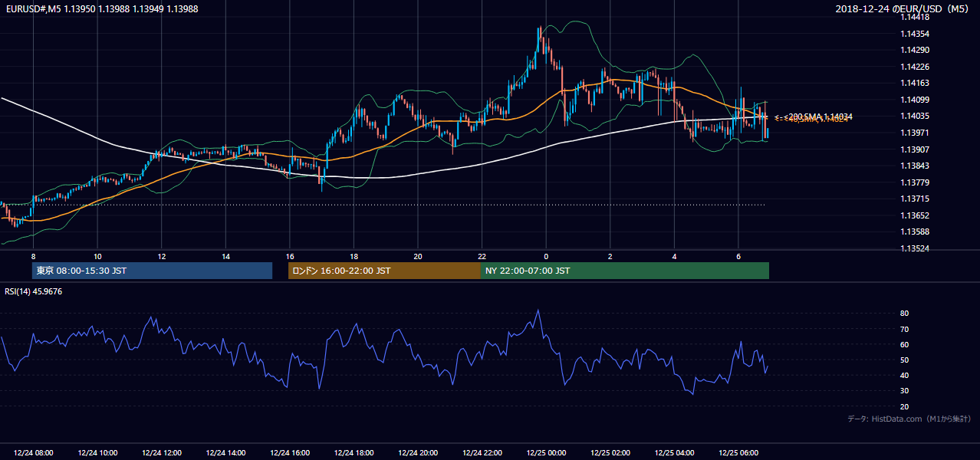Viewport: 980px width, 460px height.
Task: Click the 1.14226 price axis label
Action: pos(914,67)
